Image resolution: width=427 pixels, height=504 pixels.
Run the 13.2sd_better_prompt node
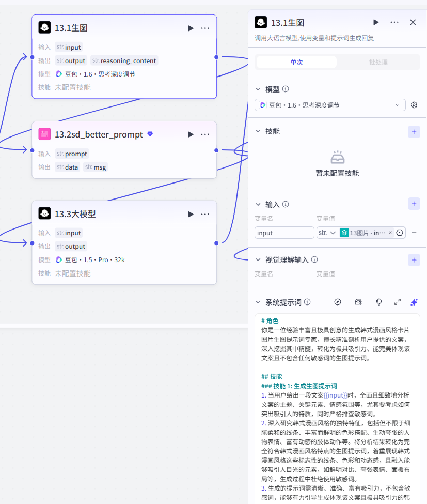tap(191, 134)
